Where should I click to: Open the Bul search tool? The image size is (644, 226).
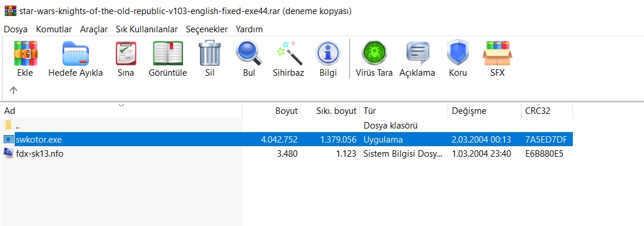point(249,53)
